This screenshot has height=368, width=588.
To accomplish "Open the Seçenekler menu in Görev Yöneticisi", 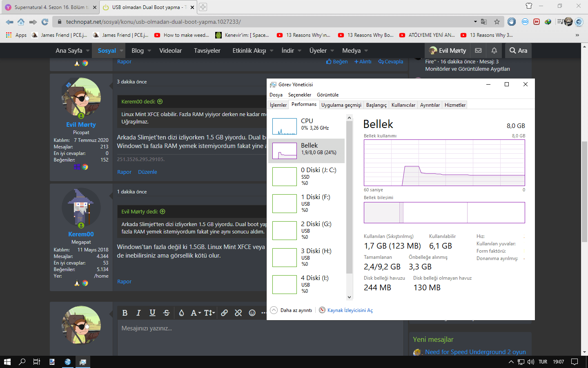I will click(x=300, y=95).
